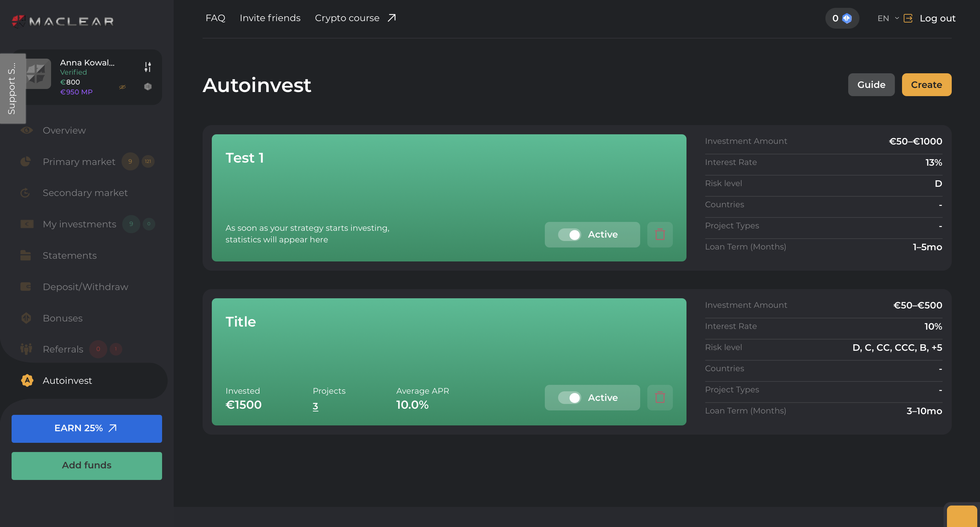Click the hexagon badge icon in profile card
The width and height of the screenshot is (980, 527).
147,87
